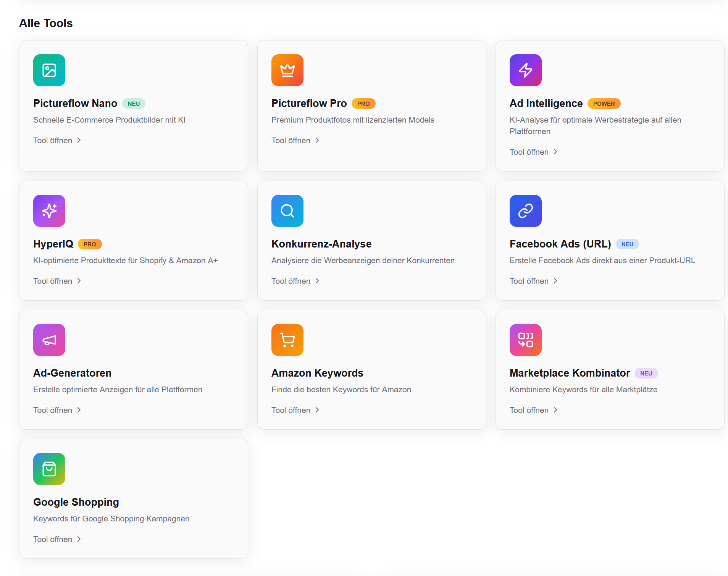This screenshot has width=728, height=576.
Task: Click the Amazon Keywords shopping cart icon
Action: coord(287,340)
